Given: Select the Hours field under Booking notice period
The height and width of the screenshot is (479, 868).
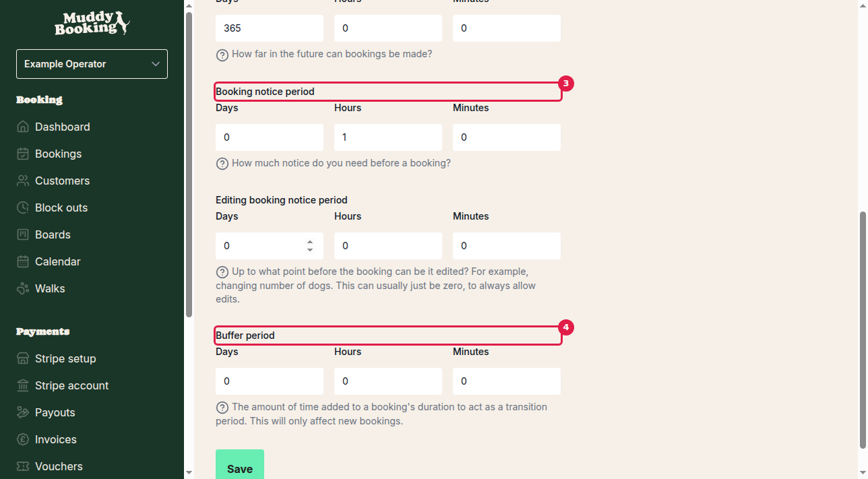Looking at the screenshot, I should (387, 137).
